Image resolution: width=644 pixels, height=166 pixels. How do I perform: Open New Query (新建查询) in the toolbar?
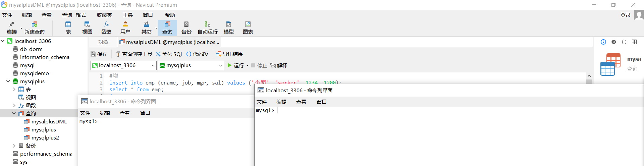pos(34,28)
